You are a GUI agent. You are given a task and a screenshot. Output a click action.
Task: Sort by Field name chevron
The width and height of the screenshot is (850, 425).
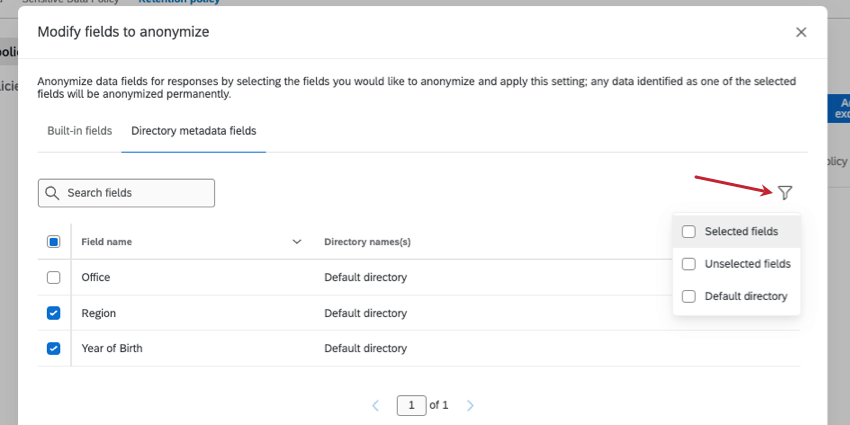[x=297, y=242]
